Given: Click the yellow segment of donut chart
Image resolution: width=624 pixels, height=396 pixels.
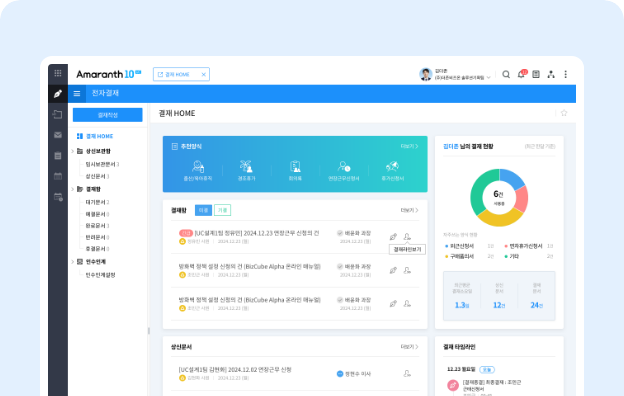Looking at the screenshot, I should click(499, 217).
